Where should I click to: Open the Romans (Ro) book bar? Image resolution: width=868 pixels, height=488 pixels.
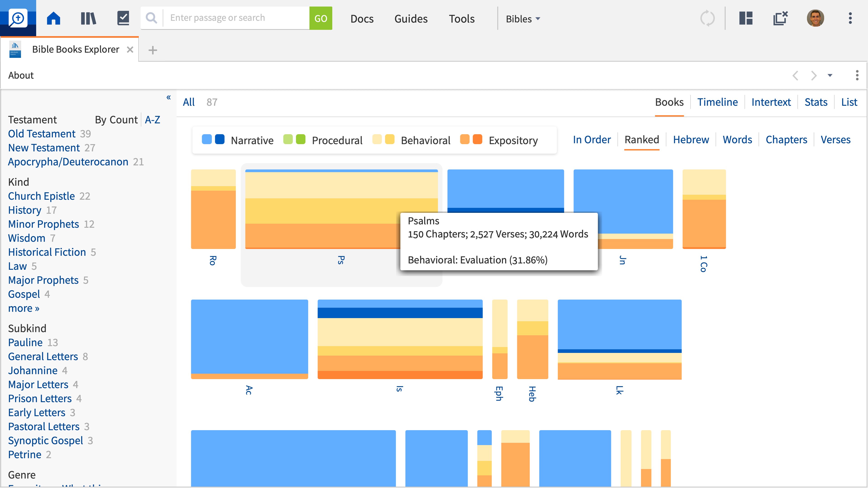[213, 209]
